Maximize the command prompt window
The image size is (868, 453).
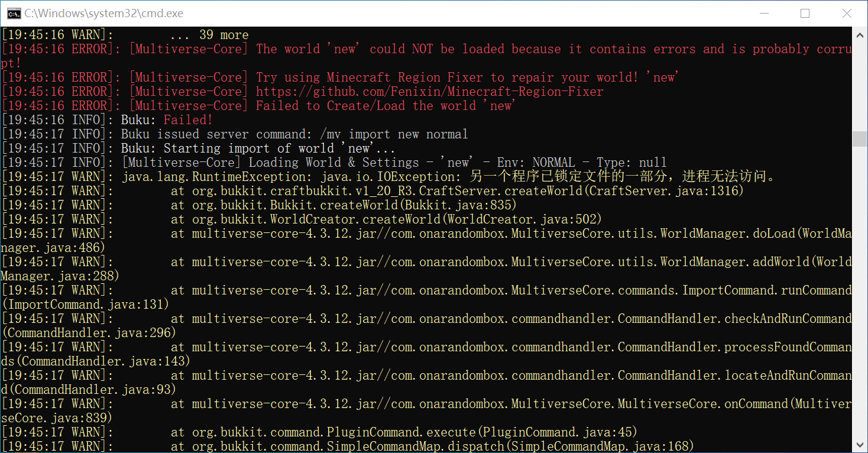click(x=805, y=13)
